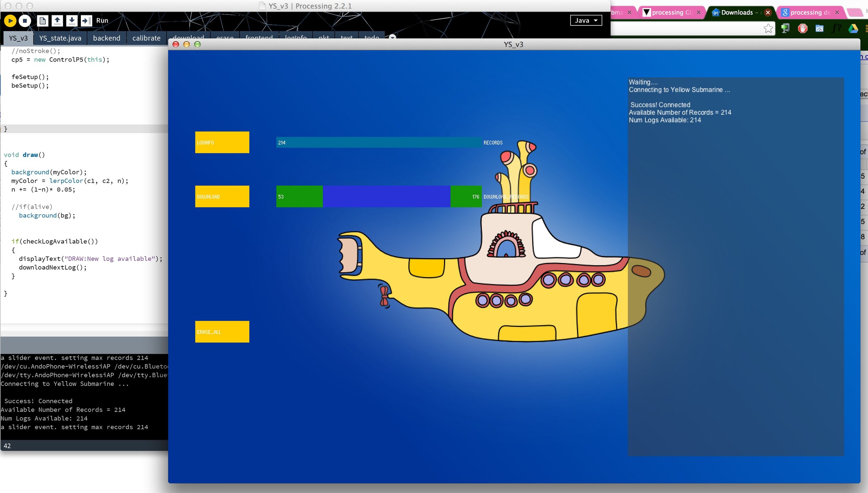
Task: Bookmark the page with the star icon
Action: coord(768,28)
